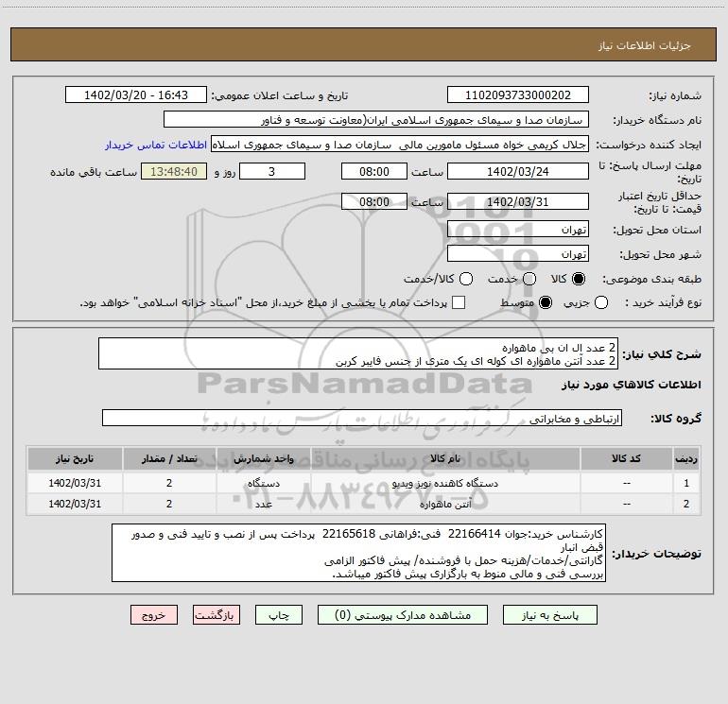Click the شماره نیاز number field
Screen dimensions: 728x704
pos(518,94)
